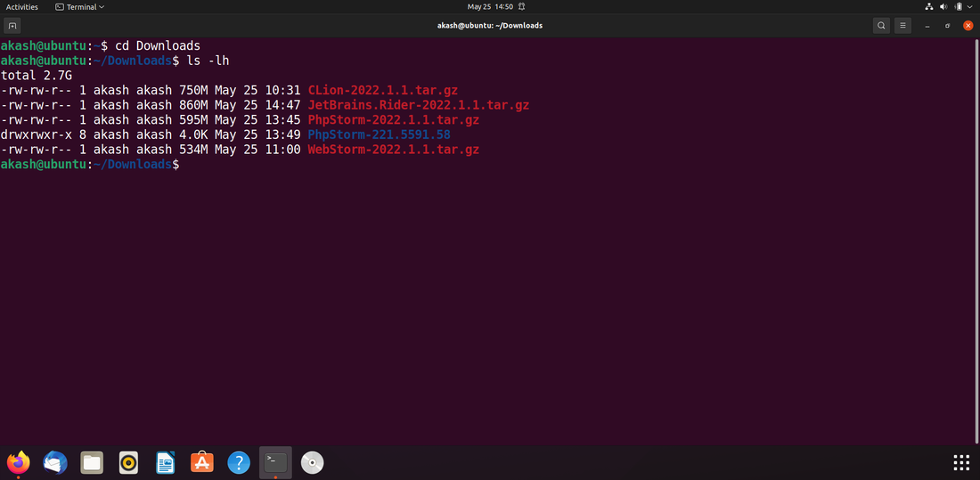Image resolution: width=980 pixels, height=480 pixels.
Task: Open the Help application
Action: 239,462
